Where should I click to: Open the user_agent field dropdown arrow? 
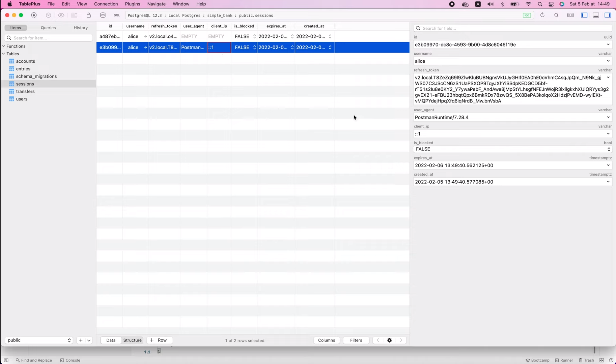(608, 117)
